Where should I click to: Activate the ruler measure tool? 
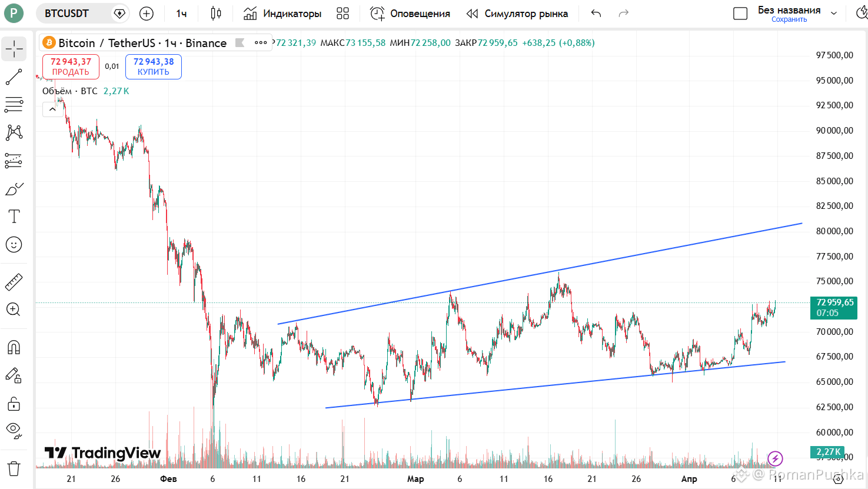coord(14,282)
